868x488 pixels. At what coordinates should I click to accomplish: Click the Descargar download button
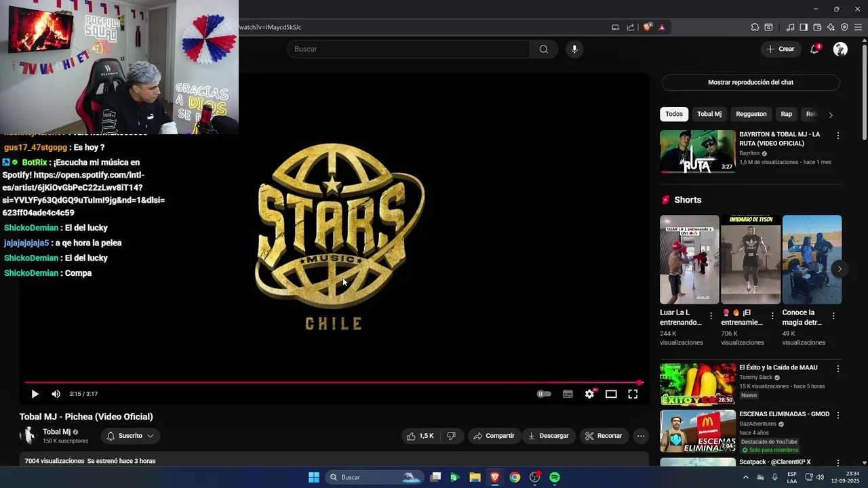(548, 436)
